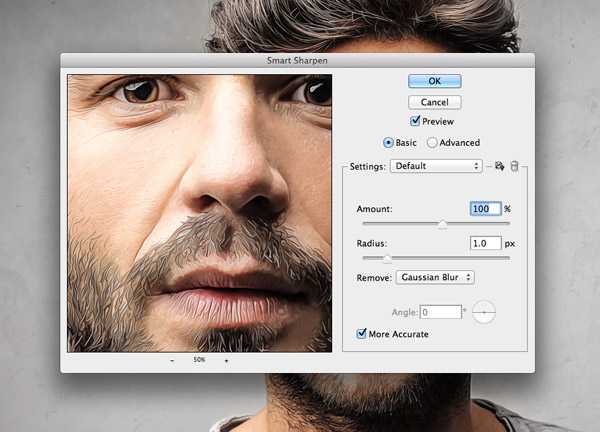Focus the Radius px field

point(485,243)
